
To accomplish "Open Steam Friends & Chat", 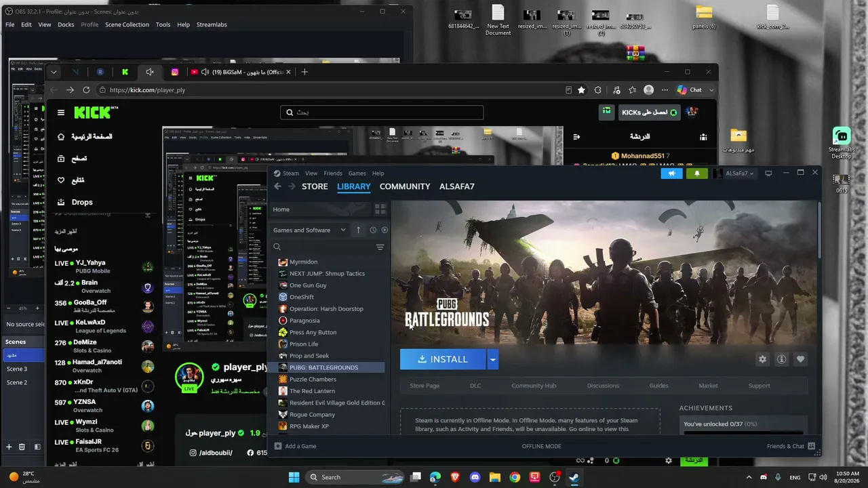I will tap(791, 446).
